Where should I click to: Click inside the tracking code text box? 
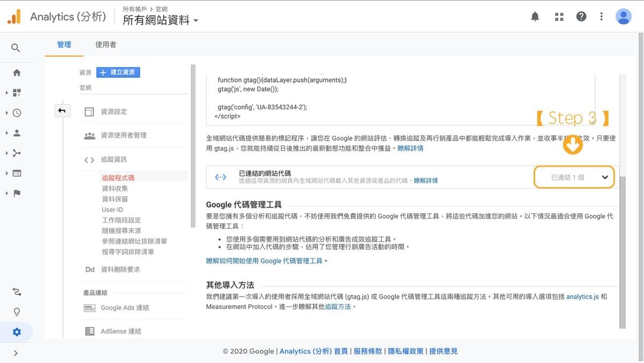[x=400, y=99]
